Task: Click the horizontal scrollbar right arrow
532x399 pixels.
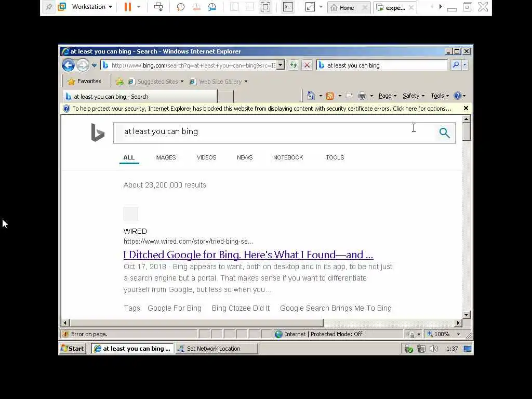Action: [458, 323]
